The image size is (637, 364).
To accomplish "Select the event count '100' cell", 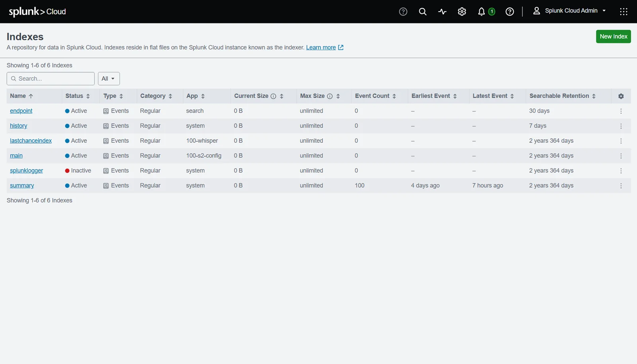I will point(360,185).
